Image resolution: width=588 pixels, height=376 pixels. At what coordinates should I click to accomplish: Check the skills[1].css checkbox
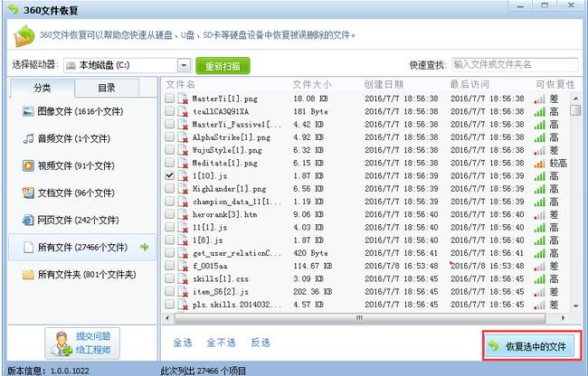pos(169,278)
